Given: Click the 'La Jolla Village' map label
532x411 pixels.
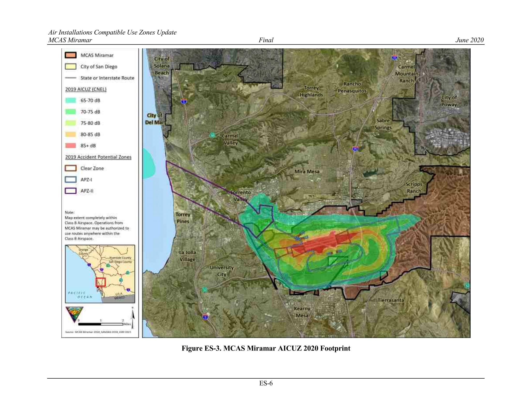Looking at the screenshot, I should (x=187, y=256).
